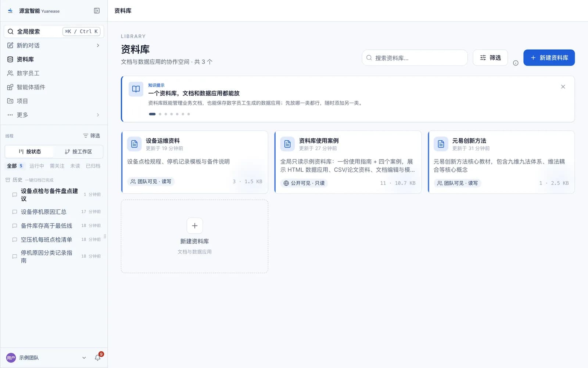This screenshot has height=368, width=588.
Task: Click the book icon in the tip banner
Action: coord(136,89)
